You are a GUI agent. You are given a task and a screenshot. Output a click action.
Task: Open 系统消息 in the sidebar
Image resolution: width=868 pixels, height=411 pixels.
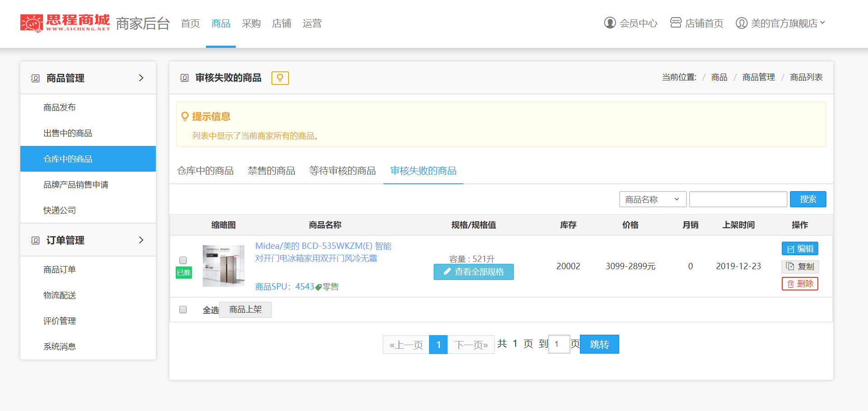tap(60, 347)
